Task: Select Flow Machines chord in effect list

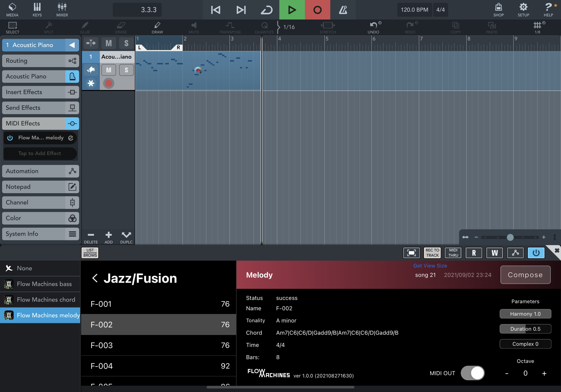Action: point(40,300)
